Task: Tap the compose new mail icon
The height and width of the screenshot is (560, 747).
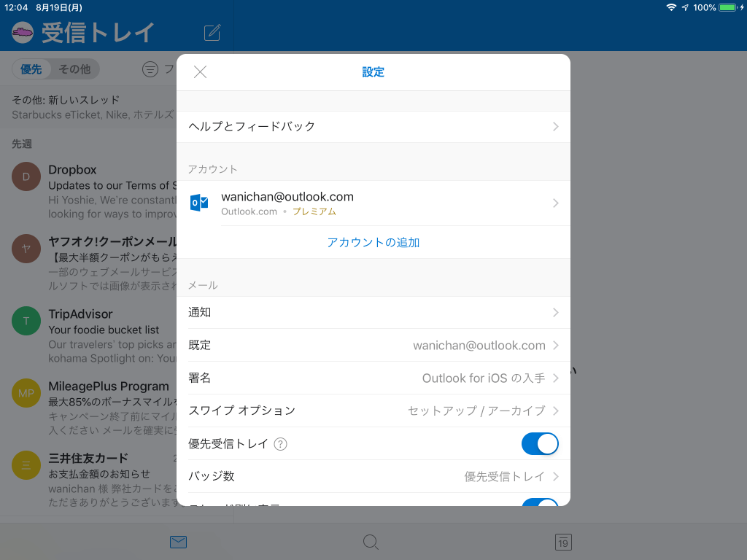Action: click(x=212, y=32)
